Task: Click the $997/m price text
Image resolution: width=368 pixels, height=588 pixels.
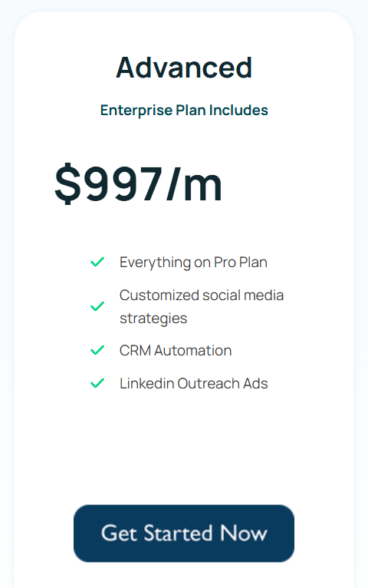Action: pos(138,184)
